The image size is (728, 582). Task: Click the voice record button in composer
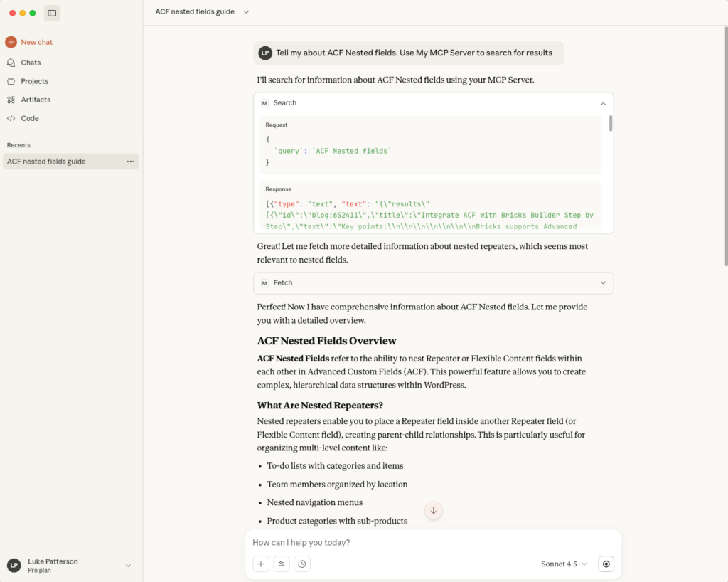click(x=606, y=564)
